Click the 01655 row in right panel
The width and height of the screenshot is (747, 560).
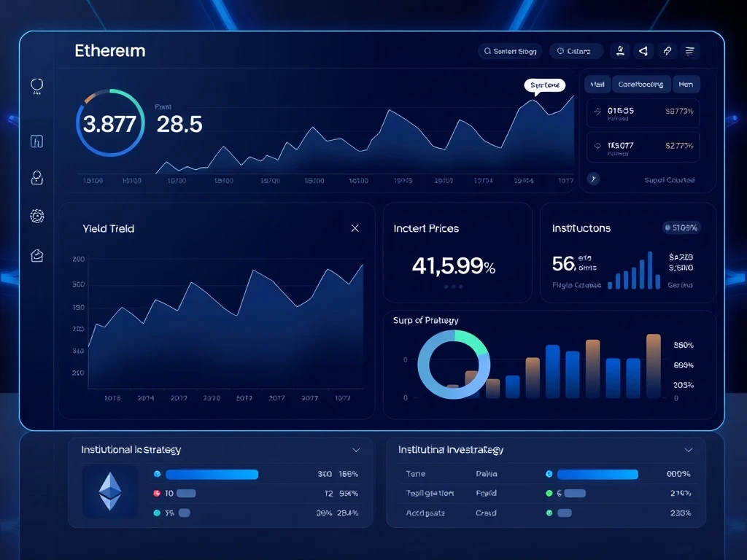click(643, 113)
